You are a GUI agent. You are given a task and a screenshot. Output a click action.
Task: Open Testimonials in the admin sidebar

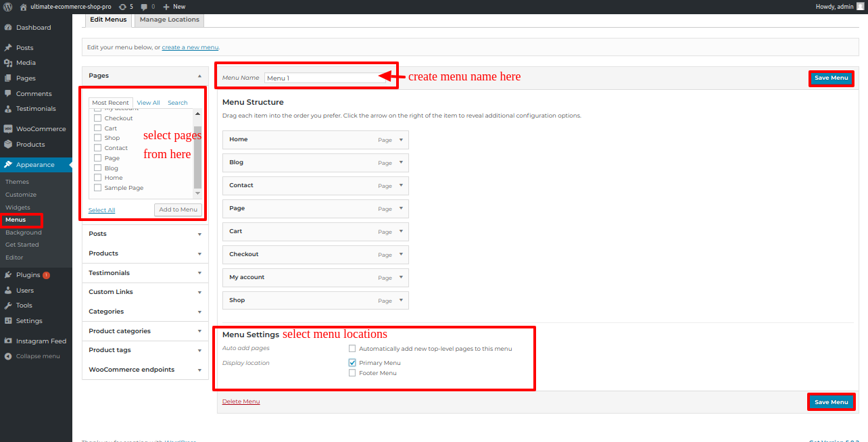click(x=36, y=109)
